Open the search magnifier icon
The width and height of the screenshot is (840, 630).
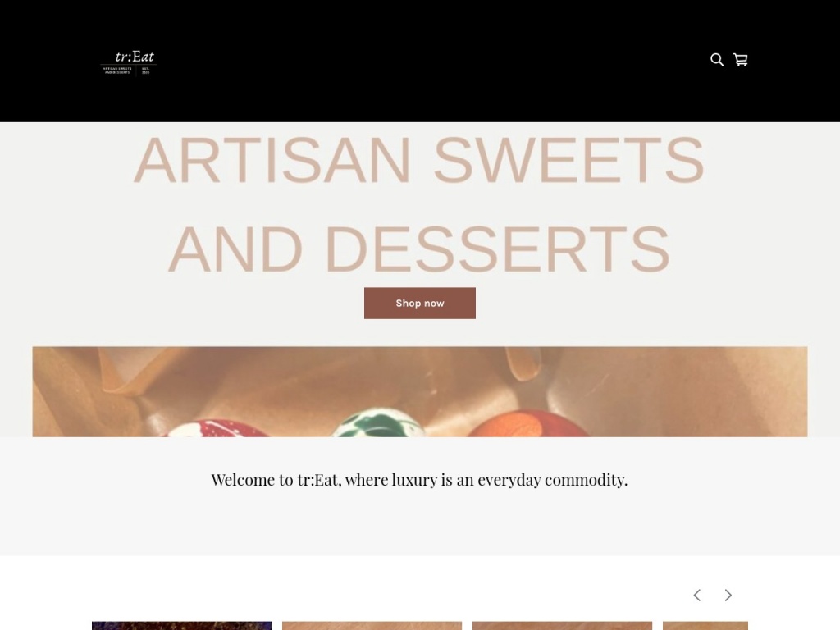click(717, 59)
